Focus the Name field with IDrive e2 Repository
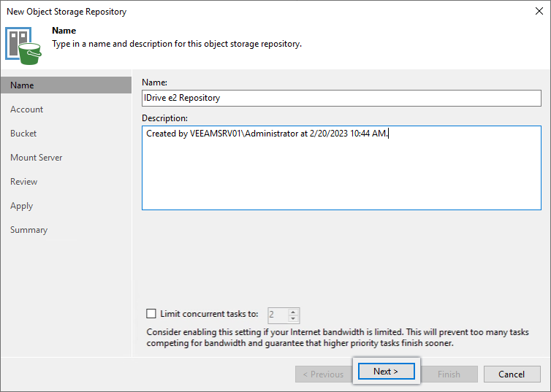 [x=341, y=98]
